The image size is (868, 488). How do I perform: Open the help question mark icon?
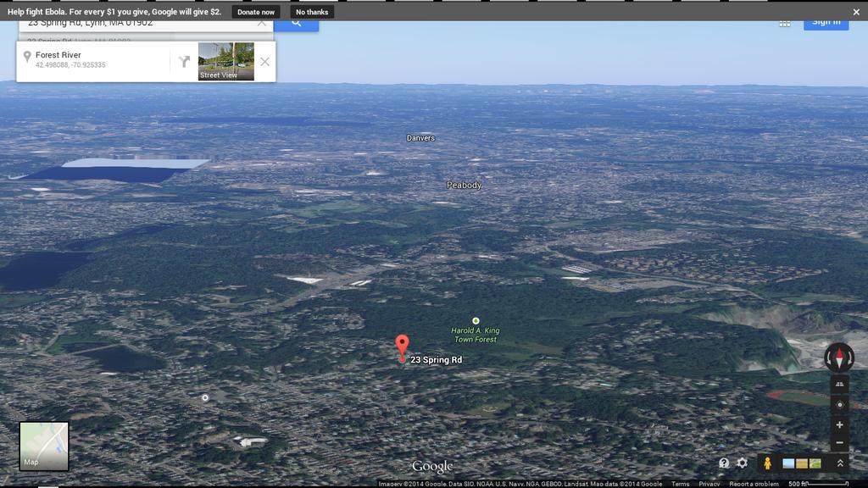[724, 463]
